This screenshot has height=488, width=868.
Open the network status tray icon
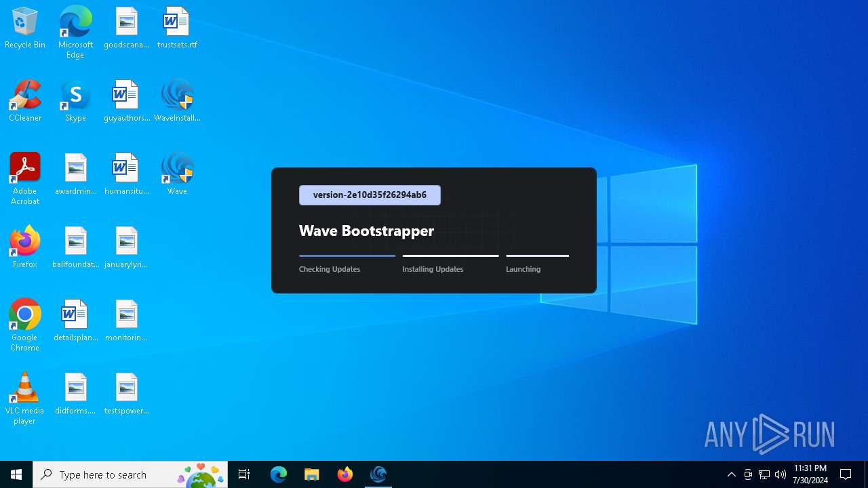click(764, 474)
